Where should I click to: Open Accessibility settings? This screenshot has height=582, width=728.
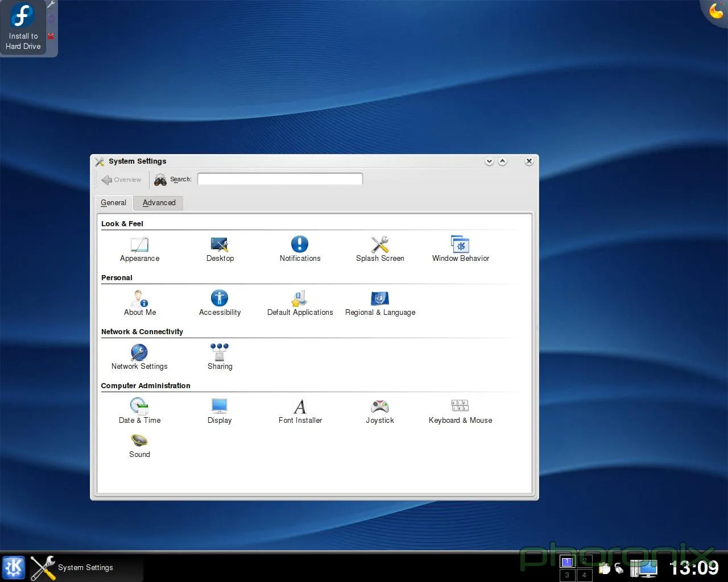(x=220, y=303)
